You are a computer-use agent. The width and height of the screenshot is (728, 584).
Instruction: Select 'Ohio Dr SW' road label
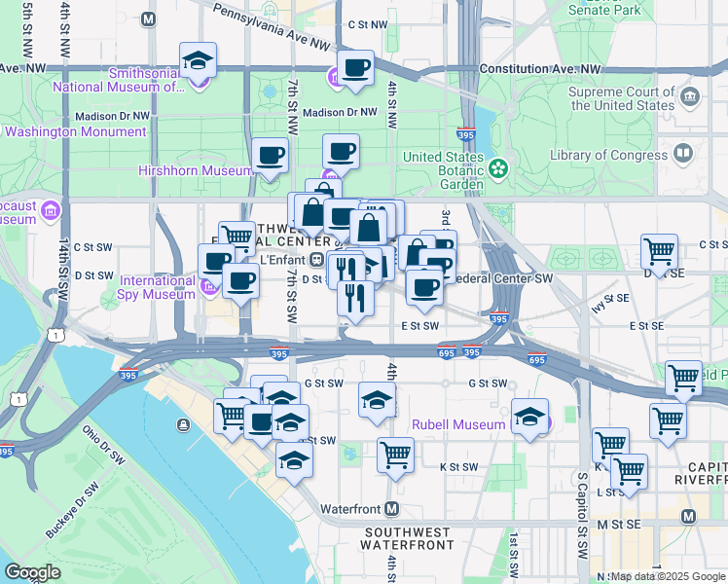[104, 445]
